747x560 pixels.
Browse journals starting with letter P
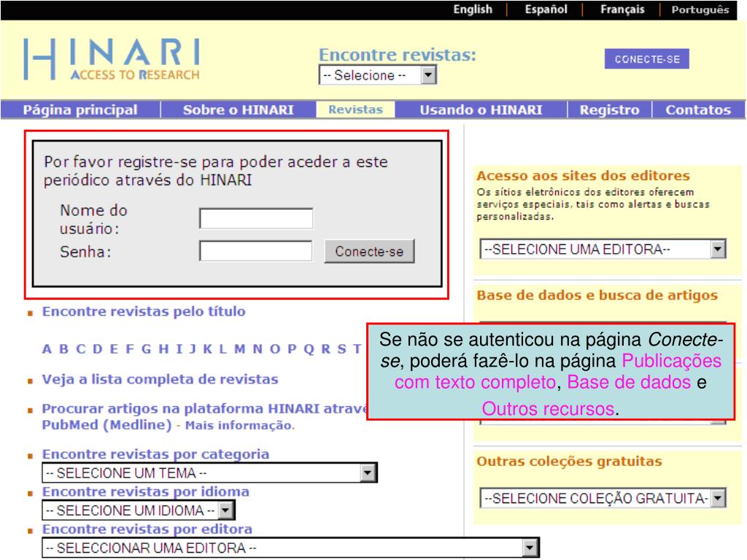tap(292, 349)
